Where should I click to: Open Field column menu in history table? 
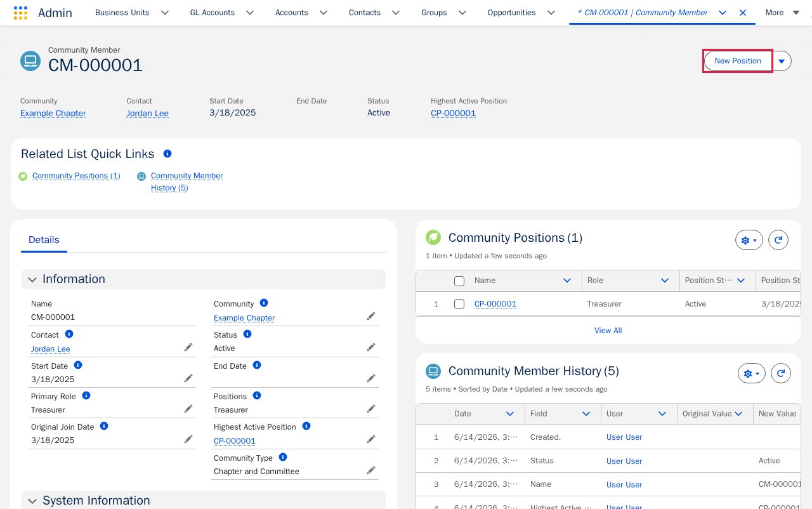click(586, 414)
